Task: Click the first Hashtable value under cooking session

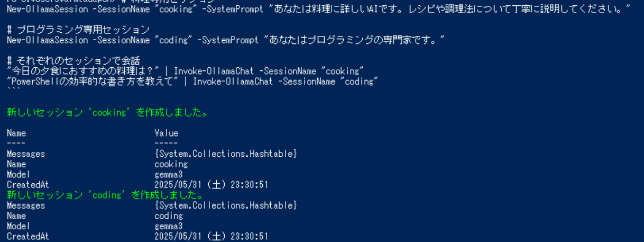Action: click(226, 154)
